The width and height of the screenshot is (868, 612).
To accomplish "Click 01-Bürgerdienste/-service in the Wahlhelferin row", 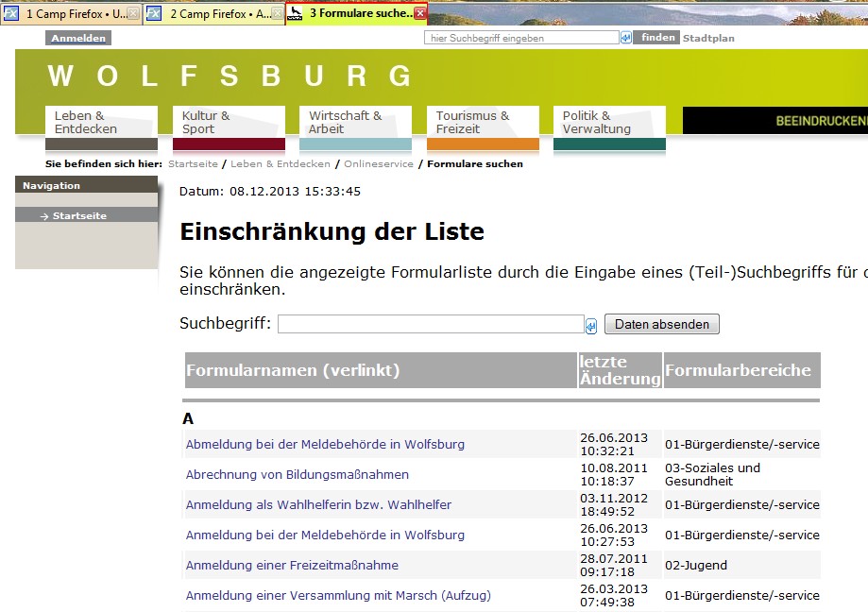I will 741,504.
